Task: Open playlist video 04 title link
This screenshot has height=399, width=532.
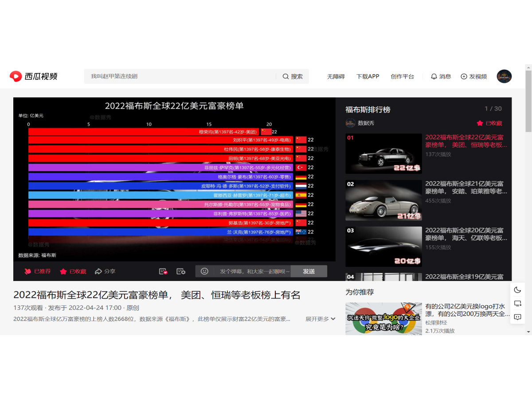Action: tap(464, 277)
